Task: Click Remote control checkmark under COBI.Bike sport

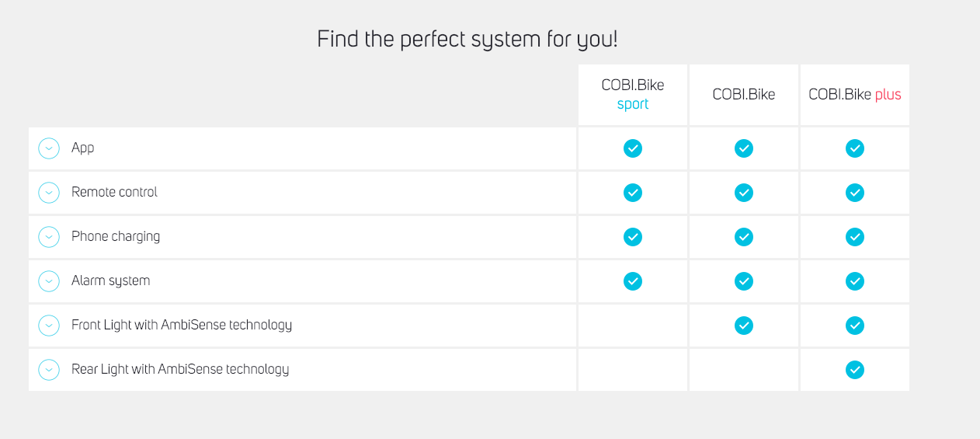Action: coord(633,192)
